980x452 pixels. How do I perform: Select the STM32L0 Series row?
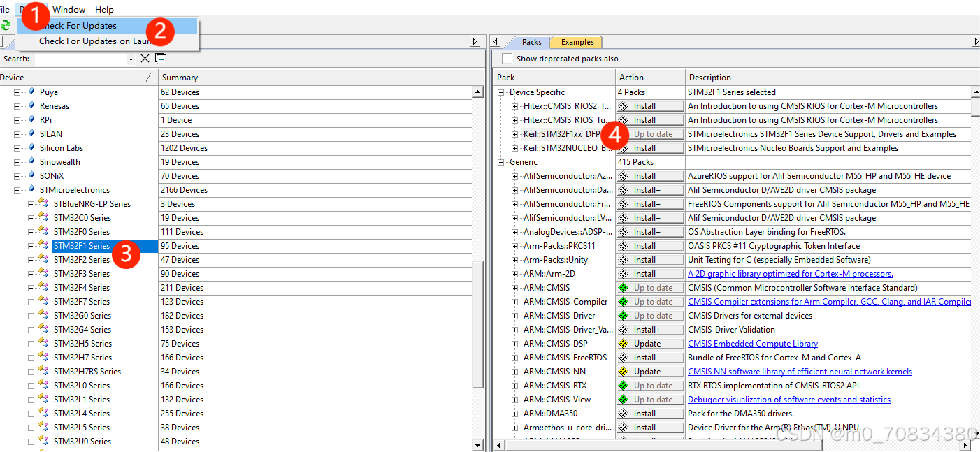82,386
